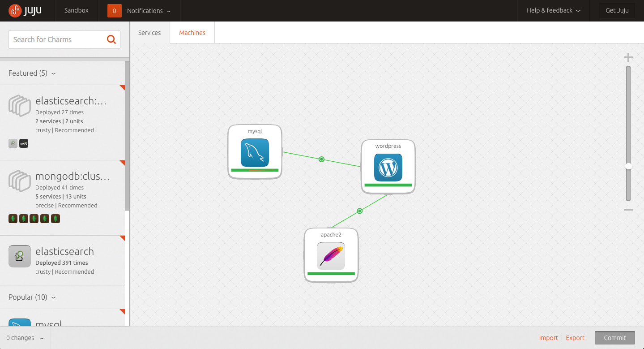Select the mysql service icon on canvas
Image resolution: width=644 pixels, height=349 pixels.
coord(255,153)
